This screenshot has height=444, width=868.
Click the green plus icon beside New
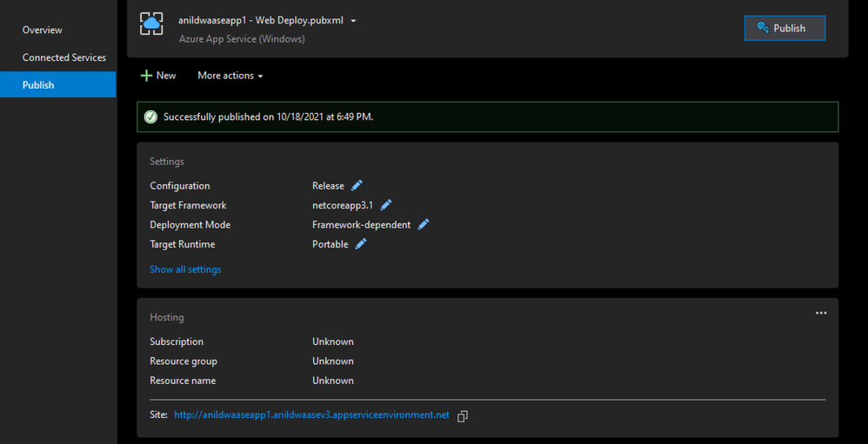click(x=146, y=76)
